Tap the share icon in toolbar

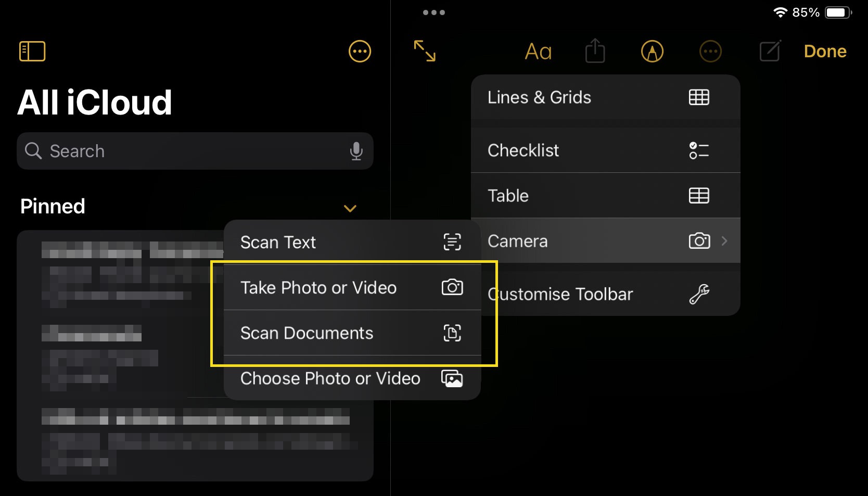595,51
